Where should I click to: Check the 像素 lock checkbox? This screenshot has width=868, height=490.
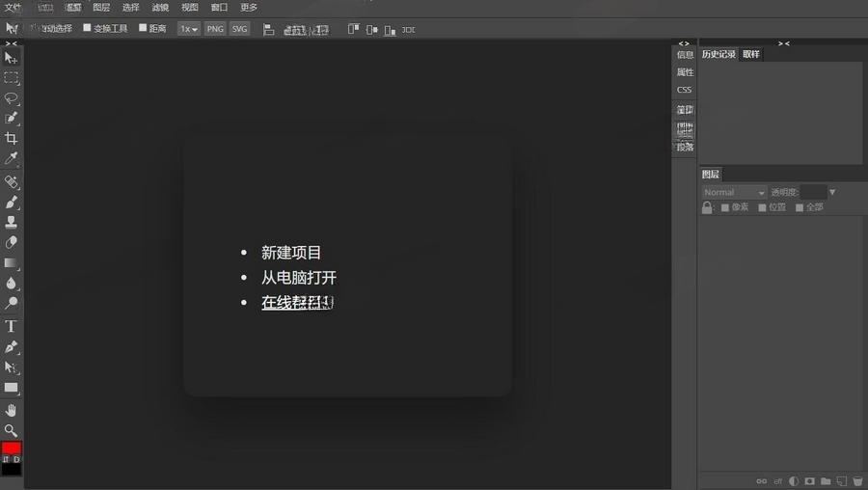click(x=725, y=207)
